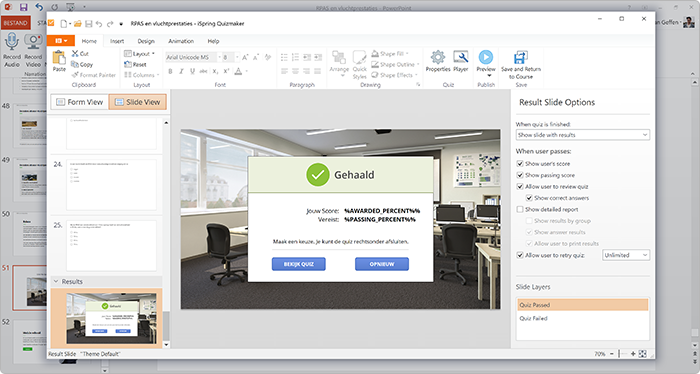Switch to the Insert ribbon tab
The width and height of the screenshot is (700, 374).
tap(117, 41)
